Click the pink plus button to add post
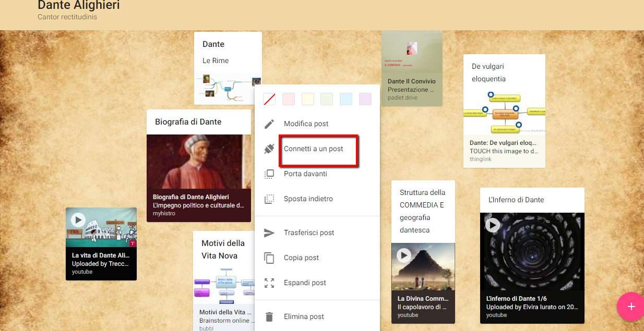The image size is (644, 331). [x=631, y=307]
